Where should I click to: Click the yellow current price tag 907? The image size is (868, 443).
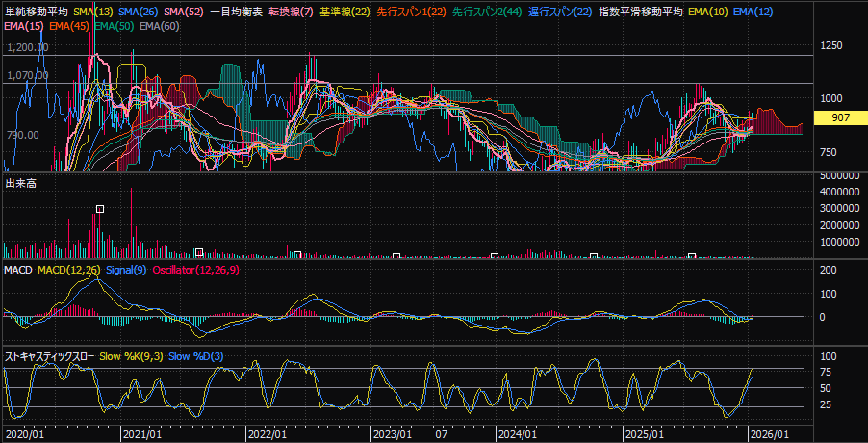pyautogui.click(x=839, y=117)
